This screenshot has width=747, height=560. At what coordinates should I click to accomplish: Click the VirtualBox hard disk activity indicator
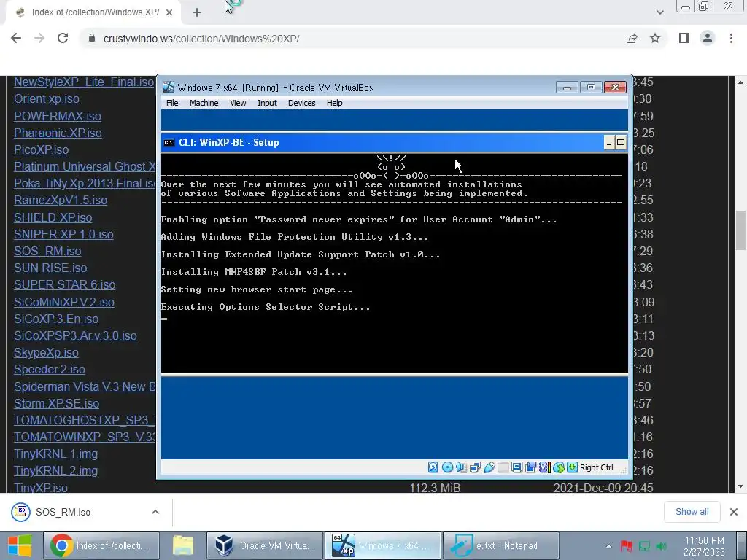tap(433, 467)
